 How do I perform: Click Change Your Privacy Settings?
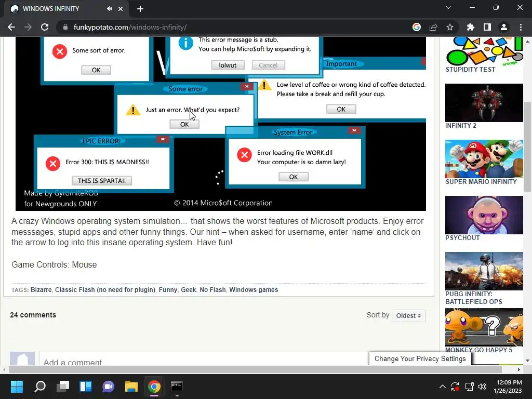pos(420,358)
